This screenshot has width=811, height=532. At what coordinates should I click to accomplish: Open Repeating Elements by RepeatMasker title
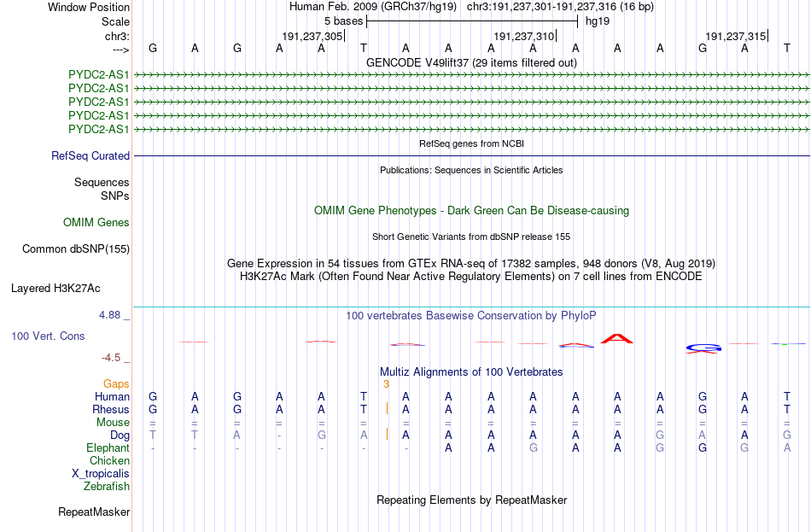[x=471, y=500]
